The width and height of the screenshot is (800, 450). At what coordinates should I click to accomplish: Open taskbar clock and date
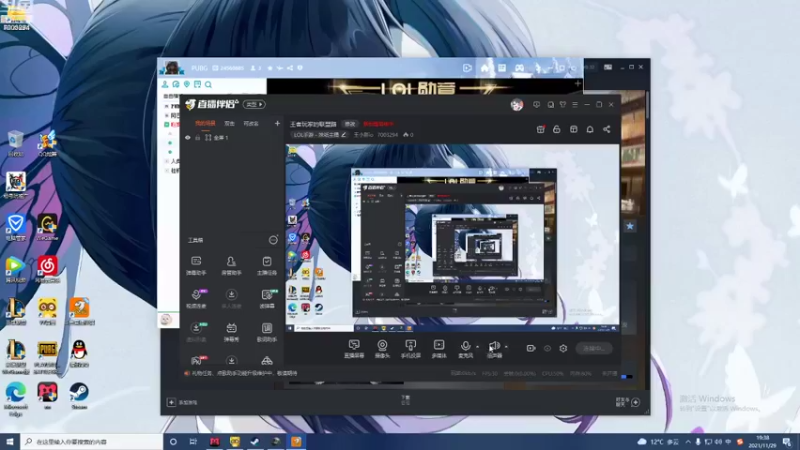[763, 441]
